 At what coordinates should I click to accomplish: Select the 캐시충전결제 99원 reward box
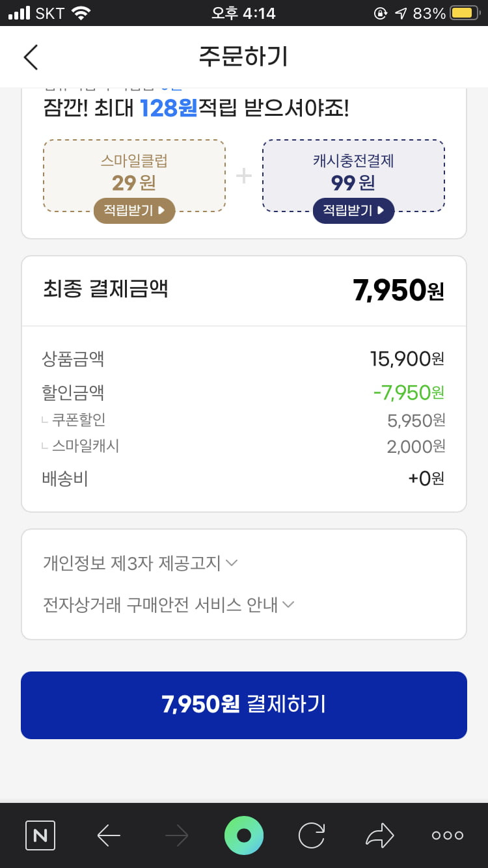[x=354, y=176]
